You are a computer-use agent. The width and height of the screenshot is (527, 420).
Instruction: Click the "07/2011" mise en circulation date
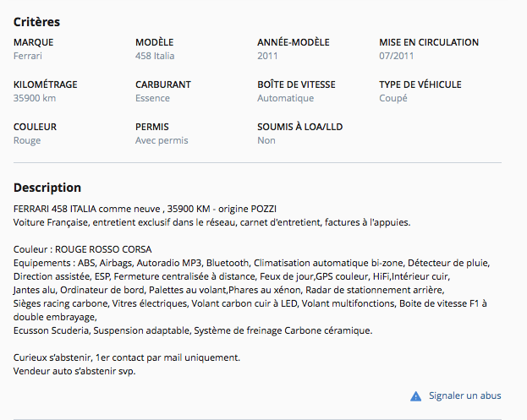point(397,56)
